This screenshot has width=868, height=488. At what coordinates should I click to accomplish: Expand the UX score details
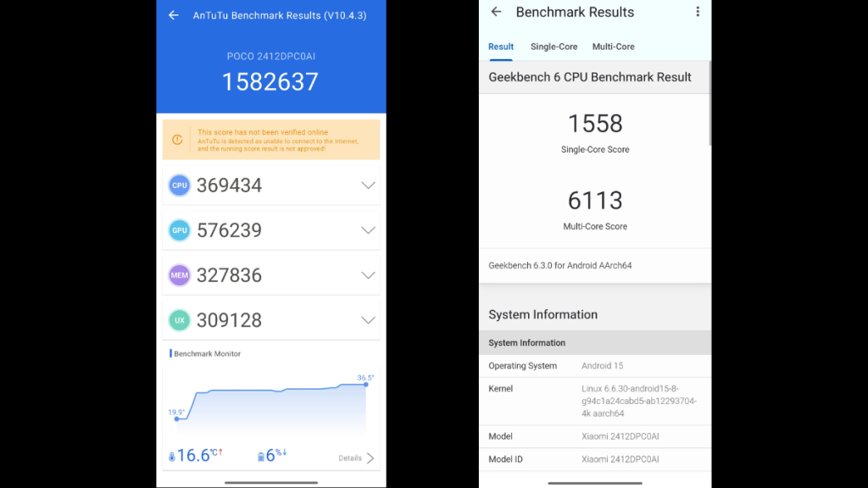pos(368,319)
